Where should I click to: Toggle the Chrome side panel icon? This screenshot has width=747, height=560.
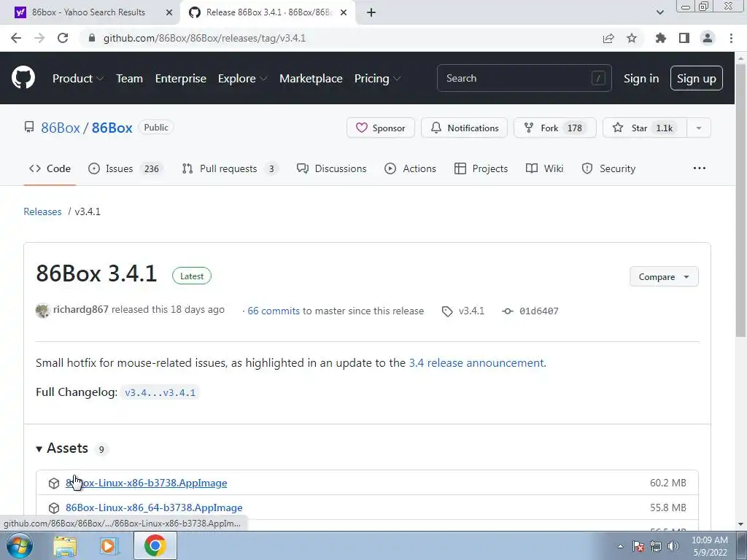pyautogui.click(x=684, y=38)
